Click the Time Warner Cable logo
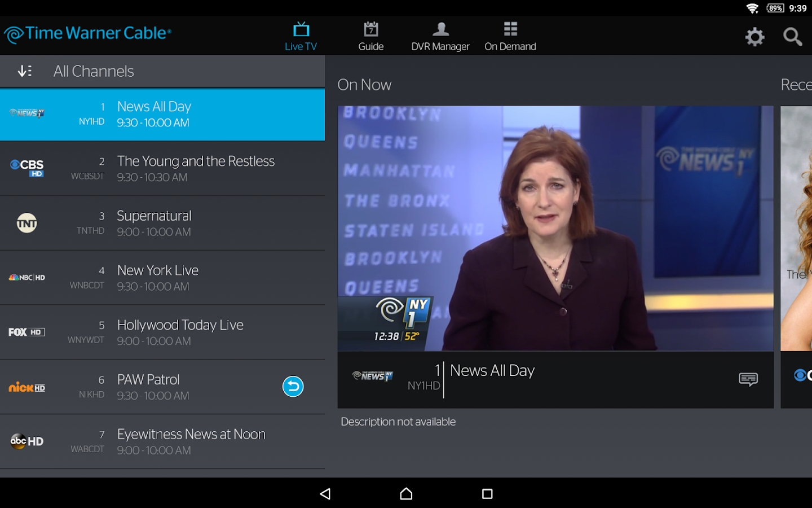 (x=87, y=34)
